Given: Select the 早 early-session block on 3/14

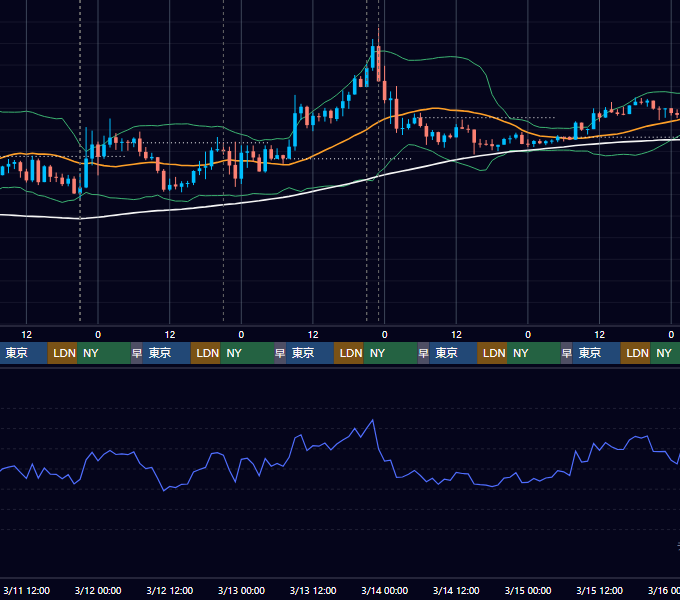Looking at the screenshot, I should pos(423,353).
